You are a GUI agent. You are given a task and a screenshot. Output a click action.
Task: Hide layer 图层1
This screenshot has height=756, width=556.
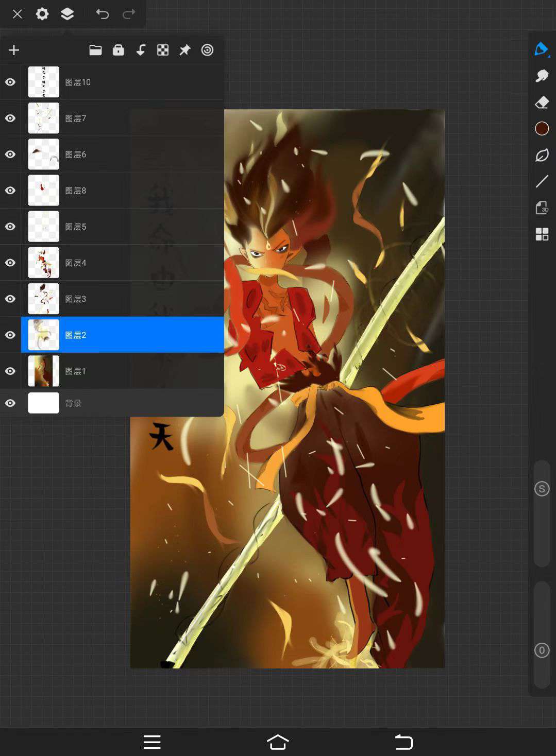[10, 371]
